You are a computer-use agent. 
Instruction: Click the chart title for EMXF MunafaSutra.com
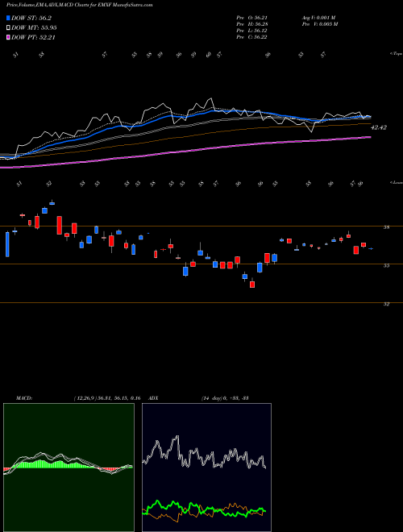79,5
